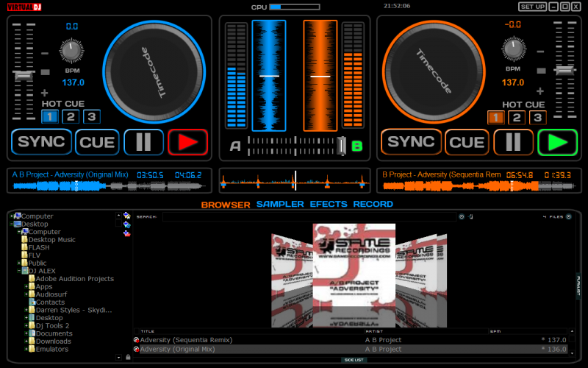This screenshot has height=368, width=588.
Task: Click the crossfader handle near B
Action: click(341, 146)
